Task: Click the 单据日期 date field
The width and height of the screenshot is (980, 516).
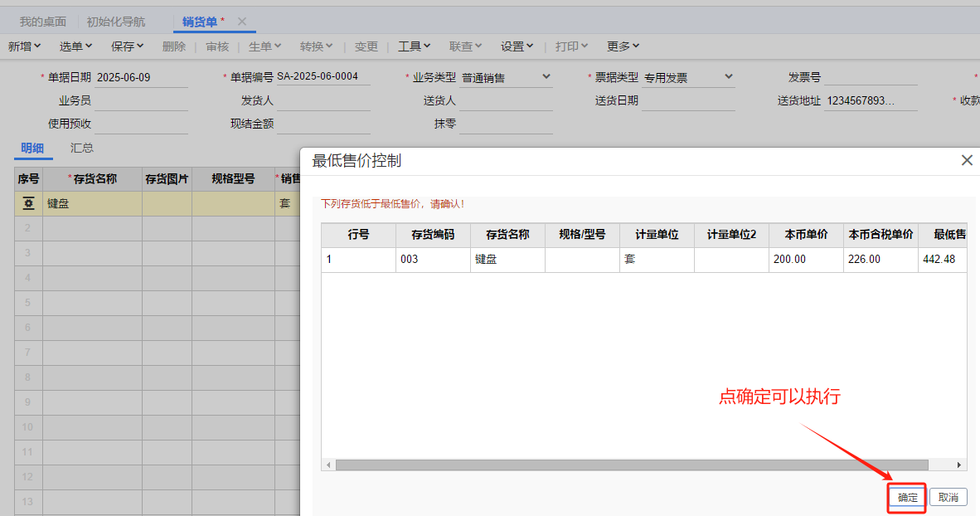Action: (141, 77)
